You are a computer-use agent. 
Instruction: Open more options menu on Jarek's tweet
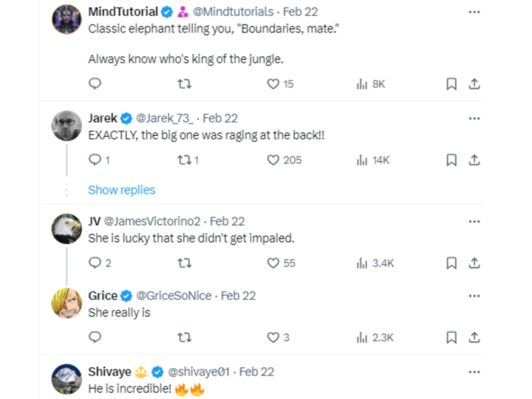[474, 119]
